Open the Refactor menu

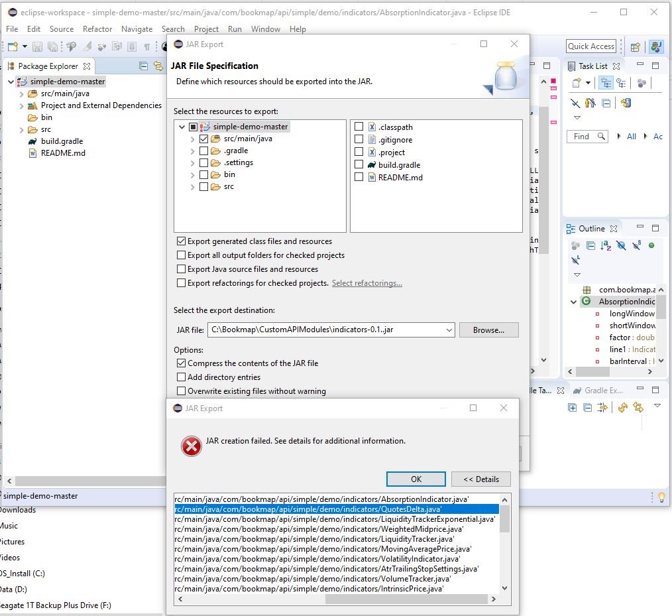tap(97, 29)
